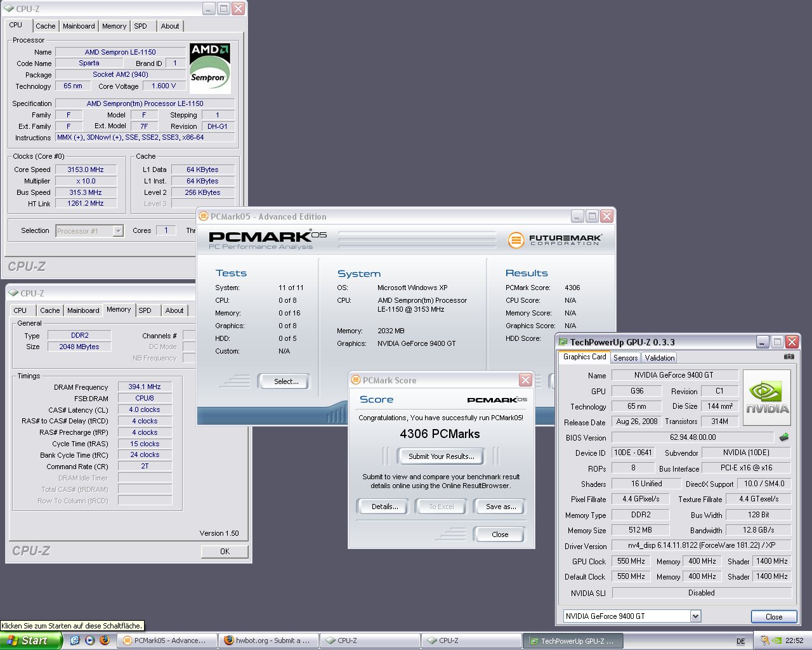Open Internet Explorer from quick launch
This screenshot has width=812, height=650.
pyautogui.click(x=75, y=640)
